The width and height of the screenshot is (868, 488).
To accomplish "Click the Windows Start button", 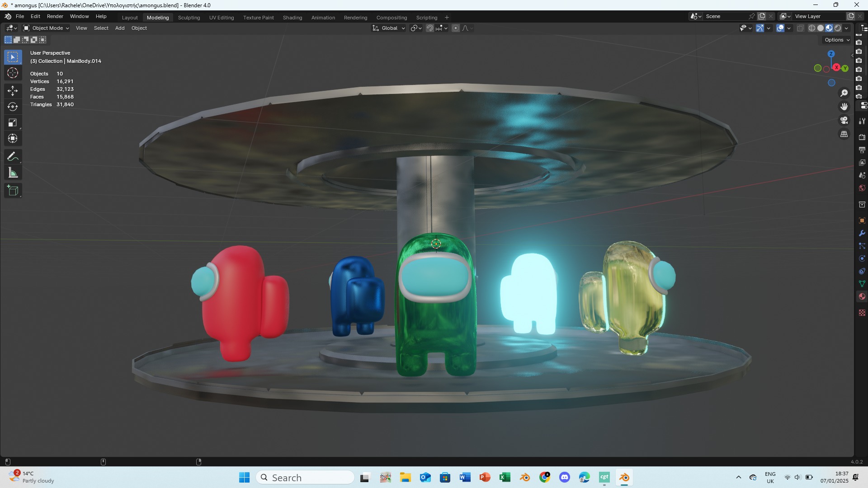I will (x=244, y=478).
